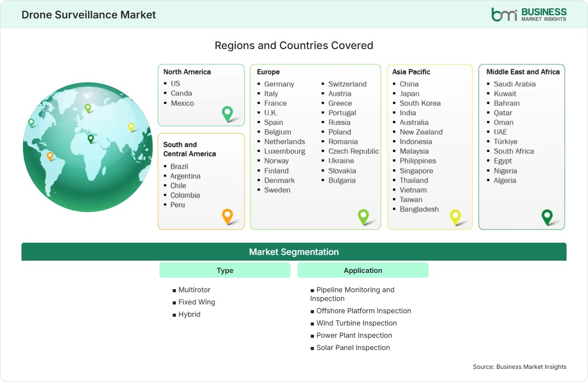Click 'Singapore' in Asia Pacific list
The height and width of the screenshot is (382, 588).
(416, 171)
